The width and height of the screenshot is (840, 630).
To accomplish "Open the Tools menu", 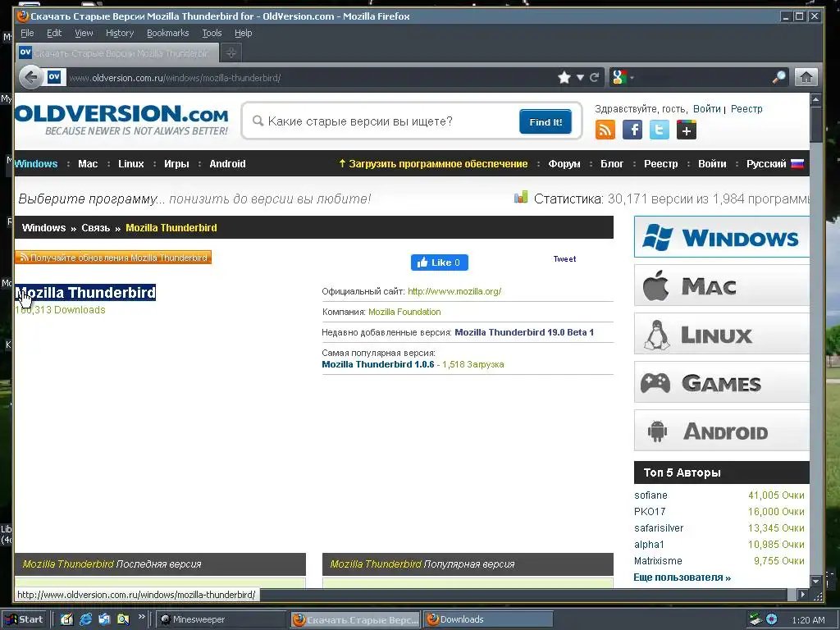I will click(212, 33).
